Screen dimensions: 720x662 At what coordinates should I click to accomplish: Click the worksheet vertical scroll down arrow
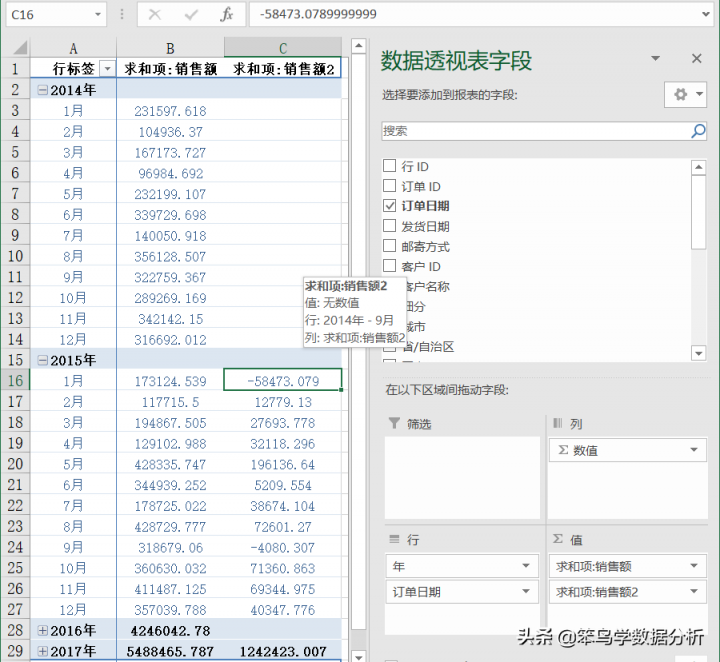coord(359,656)
